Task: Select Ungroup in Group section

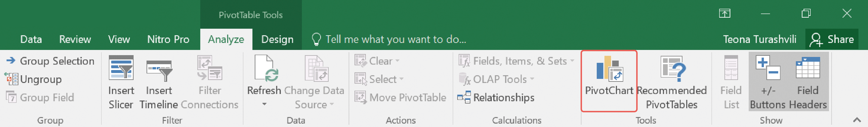Action: [33, 79]
